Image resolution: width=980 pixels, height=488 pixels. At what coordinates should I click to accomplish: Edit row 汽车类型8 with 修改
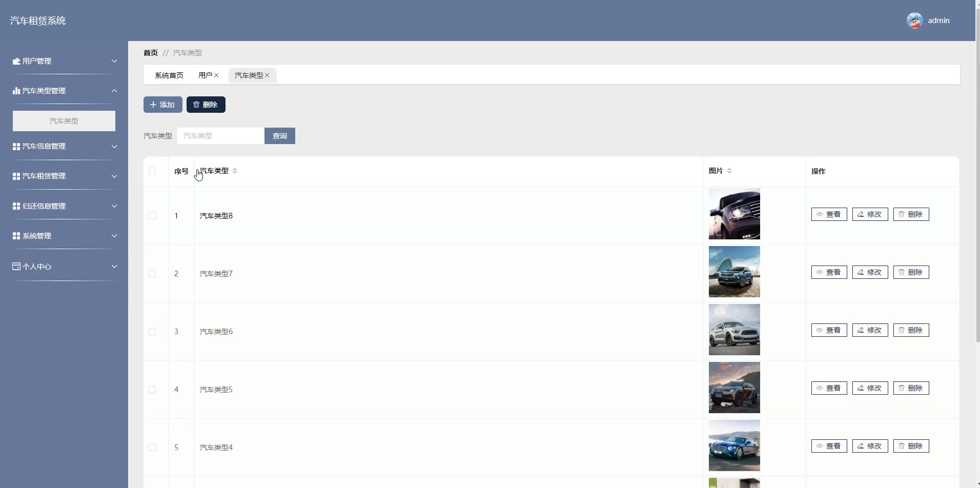(870, 214)
